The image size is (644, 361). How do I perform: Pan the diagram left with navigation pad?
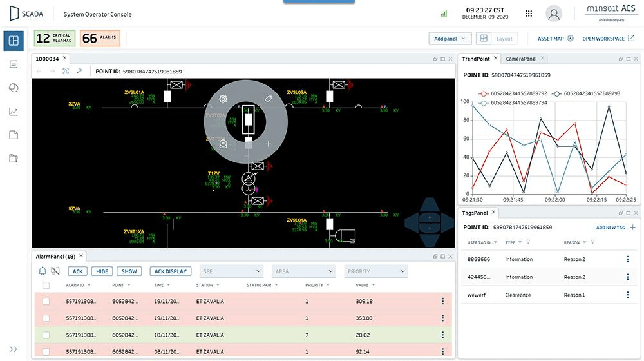[x=412, y=222]
